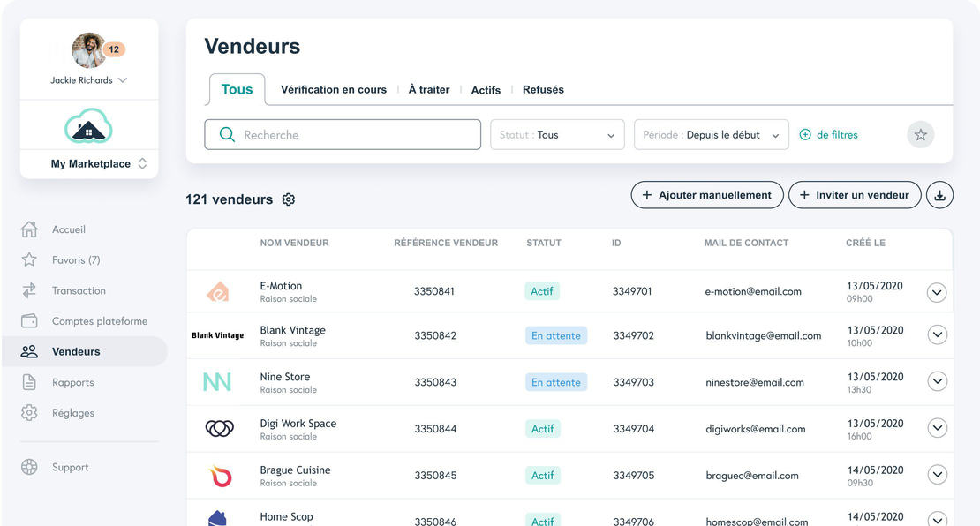
Task: Click the email digiworks@email.com
Action: 756,429
